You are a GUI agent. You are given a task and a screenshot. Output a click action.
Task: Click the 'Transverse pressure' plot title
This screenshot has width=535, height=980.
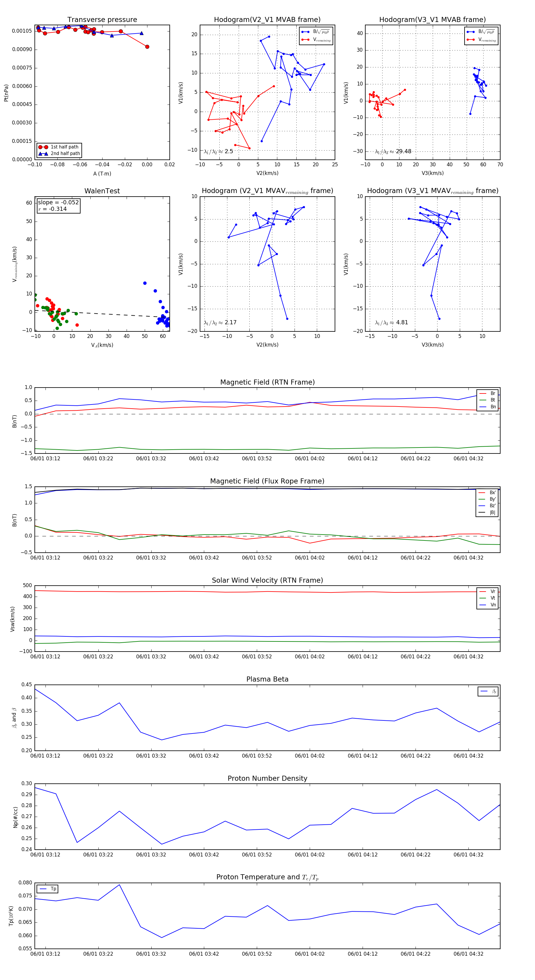[102, 20]
